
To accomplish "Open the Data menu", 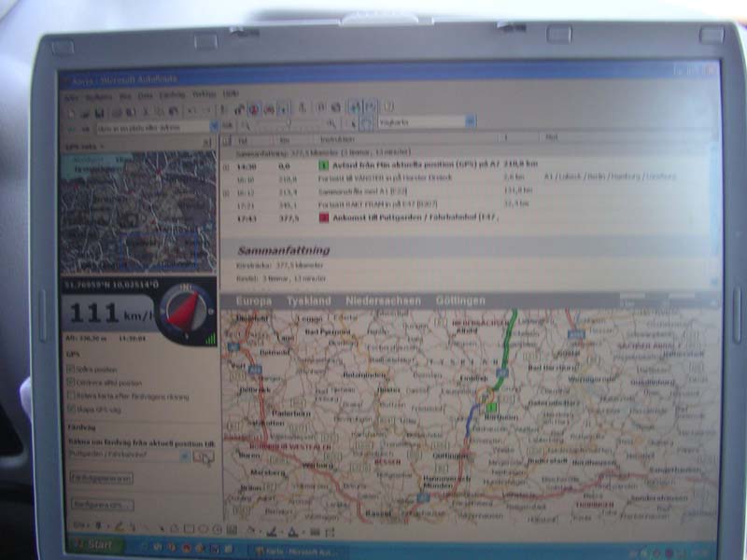I will [146, 96].
